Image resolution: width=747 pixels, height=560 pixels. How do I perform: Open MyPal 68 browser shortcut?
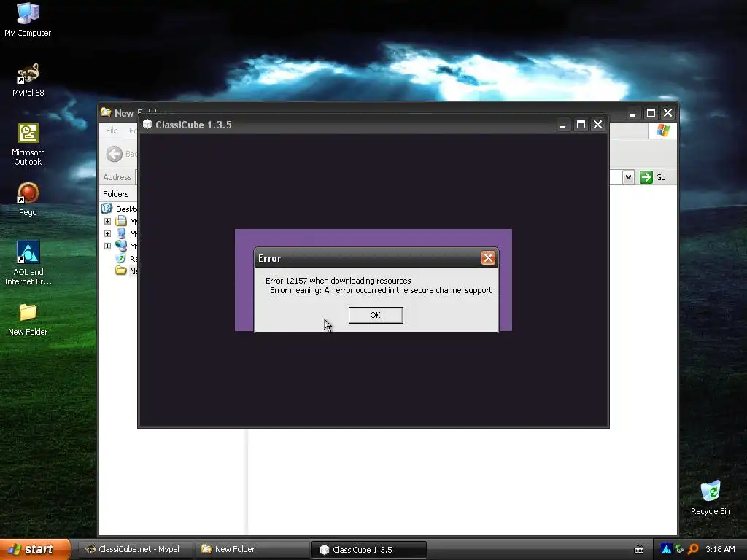pos(28,80)
